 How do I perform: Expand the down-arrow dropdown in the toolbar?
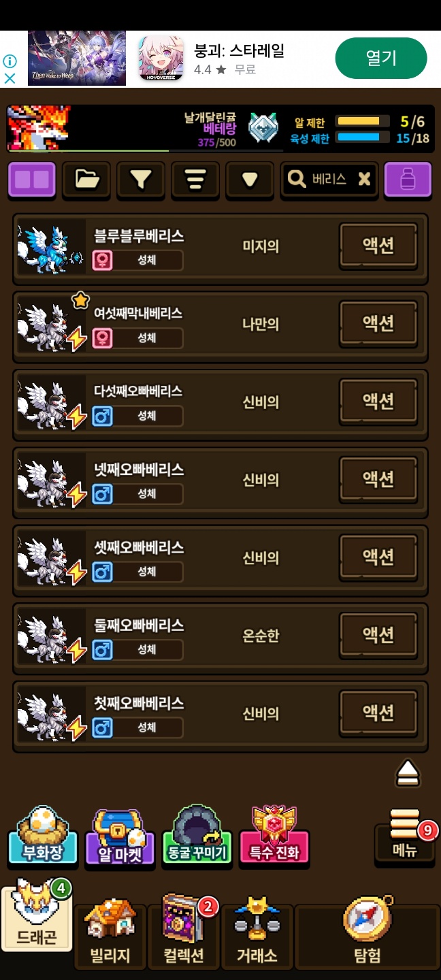click(x=250, y=180)
